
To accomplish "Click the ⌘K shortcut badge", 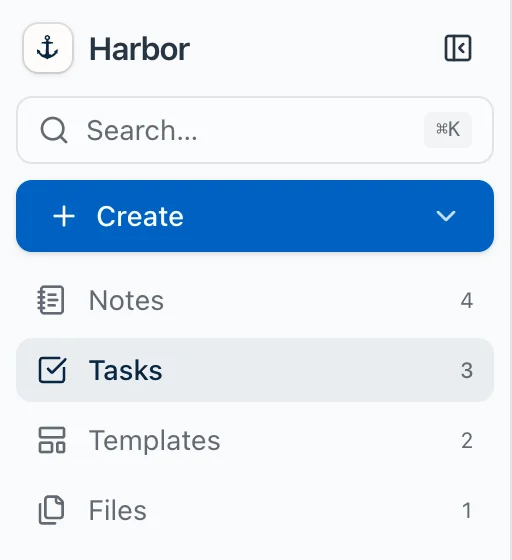I will click(x=448, y=130).
